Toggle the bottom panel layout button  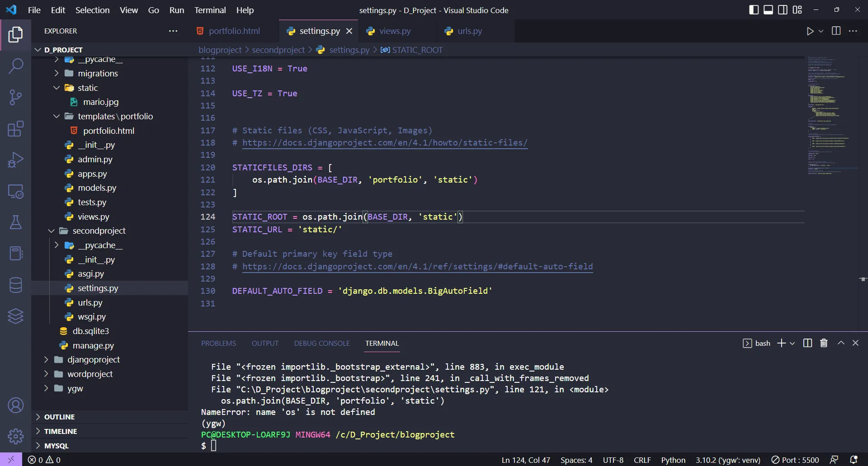point(768,10)
